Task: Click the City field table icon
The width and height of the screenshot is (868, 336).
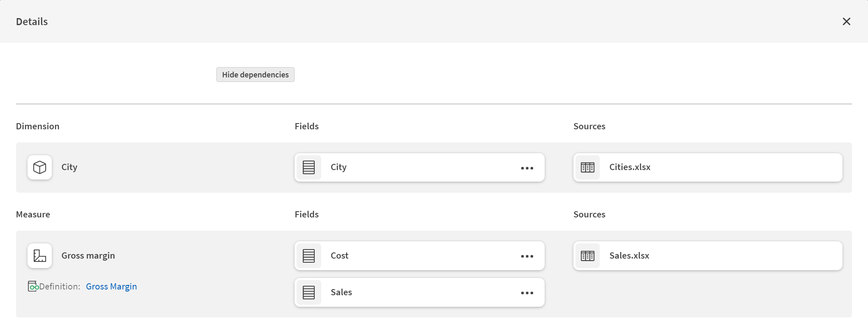Action: tap(309, 167)
